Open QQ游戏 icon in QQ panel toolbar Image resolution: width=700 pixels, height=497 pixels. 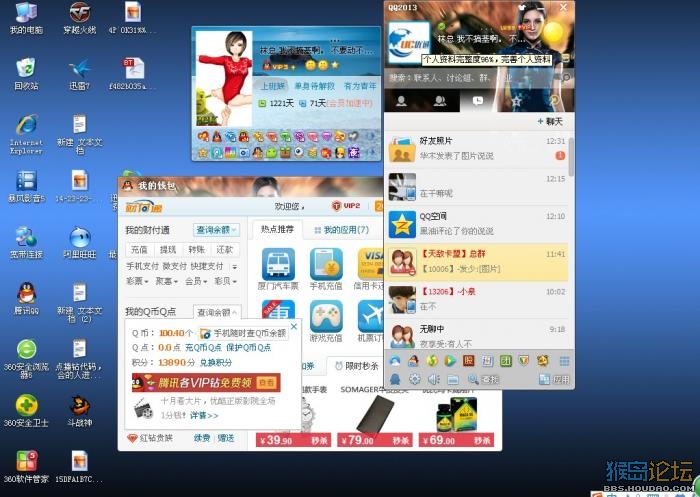(x=413, y=361)
